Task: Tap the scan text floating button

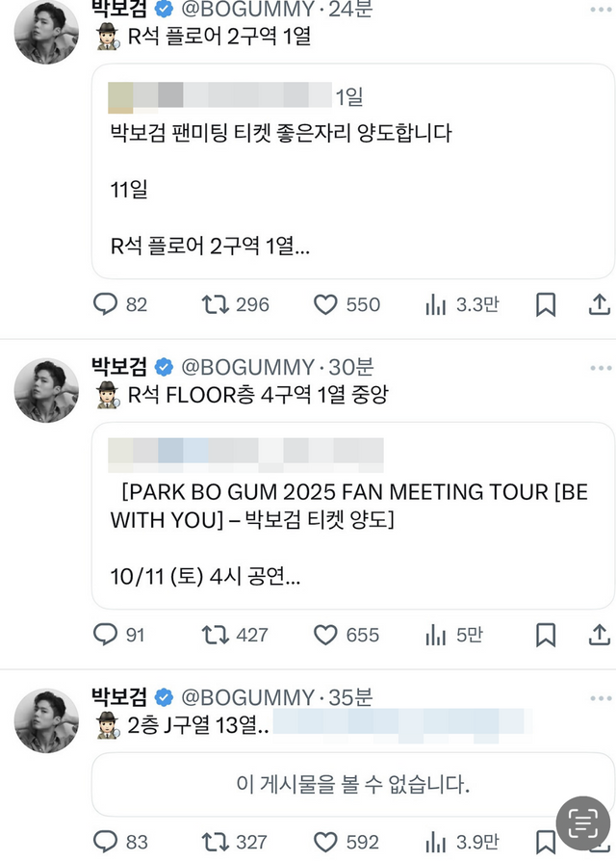Action: (581, 823)
